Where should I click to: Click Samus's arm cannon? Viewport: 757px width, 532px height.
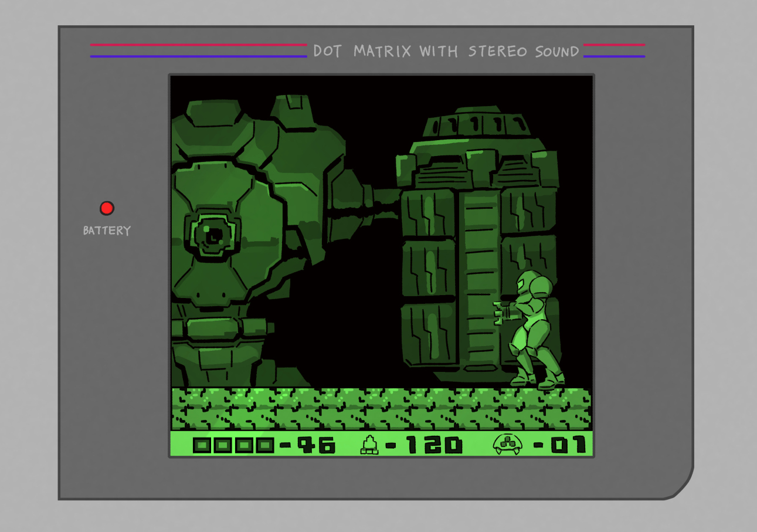(503, 313)
